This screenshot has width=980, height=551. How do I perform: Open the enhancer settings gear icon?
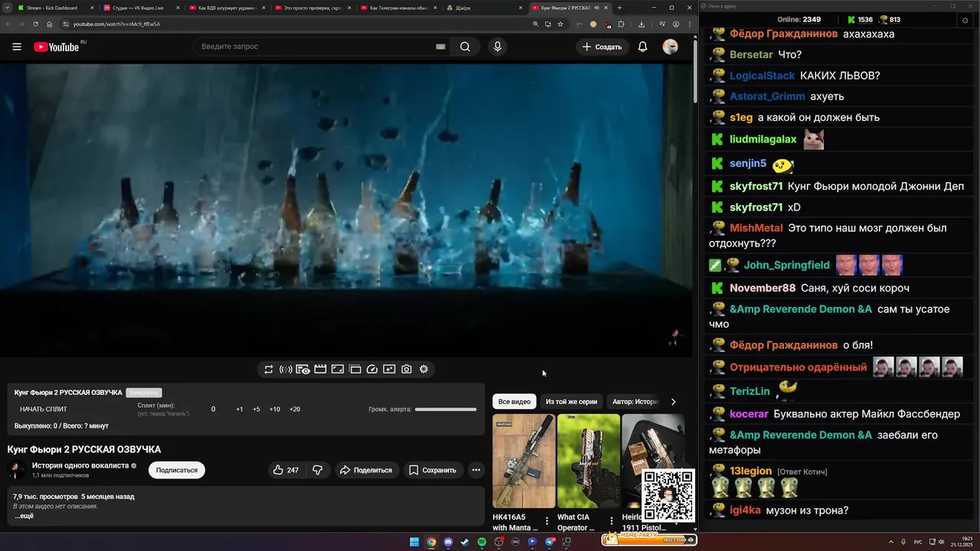coord(423,370)
